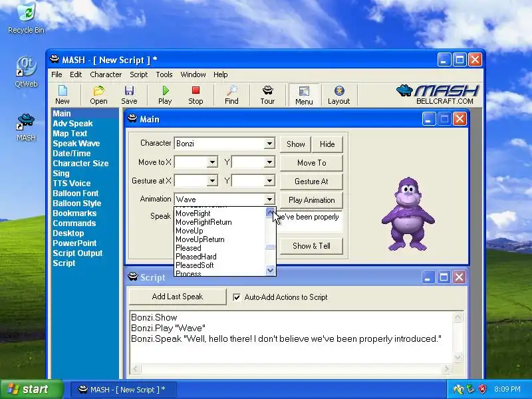This screenshot has width=532, height=399.
Task: Open the Tools menu
Action: pos(164,74)
